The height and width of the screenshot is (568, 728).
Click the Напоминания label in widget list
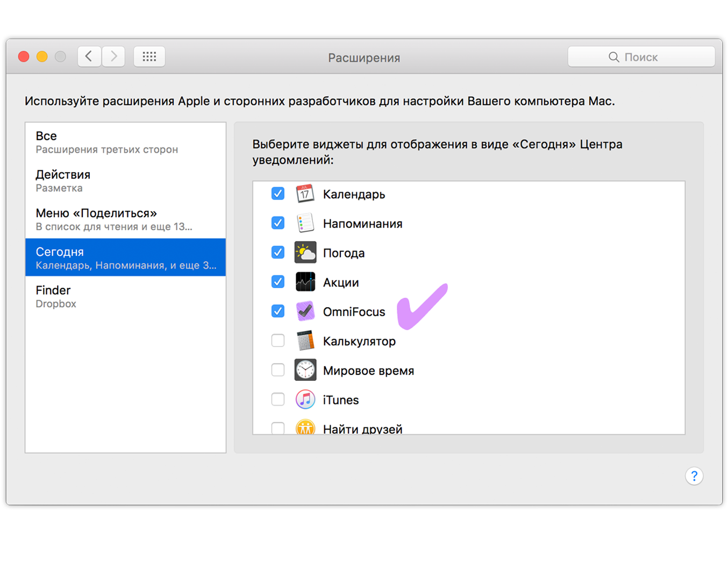[362, 224]
